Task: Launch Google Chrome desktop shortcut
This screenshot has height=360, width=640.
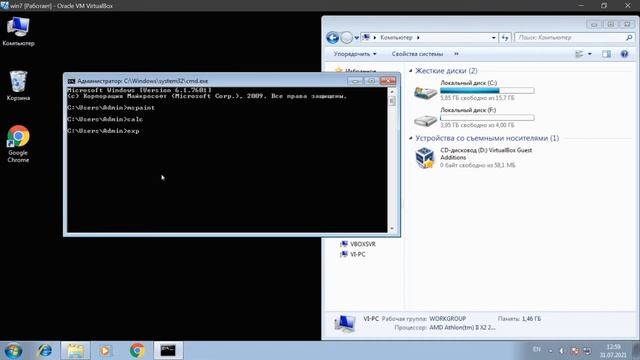Action: 18,144
